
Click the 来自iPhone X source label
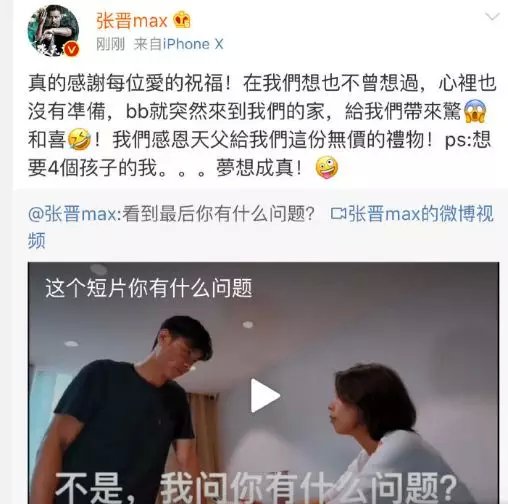coord(178,44)
